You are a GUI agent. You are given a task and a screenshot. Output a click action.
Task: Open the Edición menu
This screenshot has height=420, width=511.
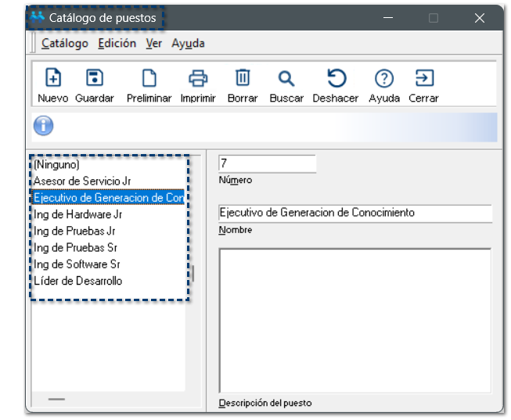117,44
